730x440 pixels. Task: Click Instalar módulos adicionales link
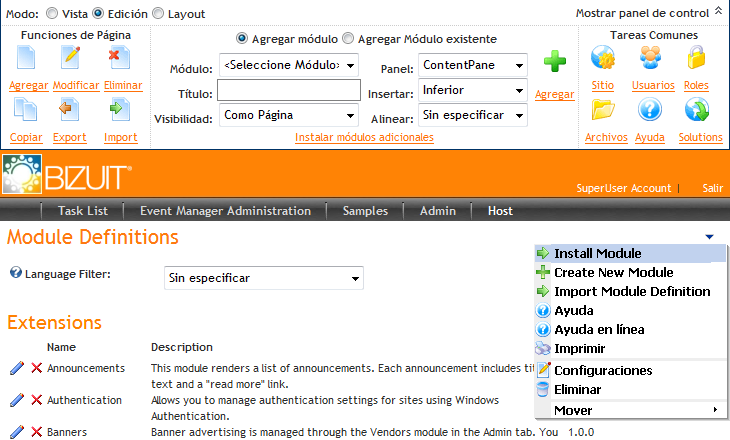[364, 138]
